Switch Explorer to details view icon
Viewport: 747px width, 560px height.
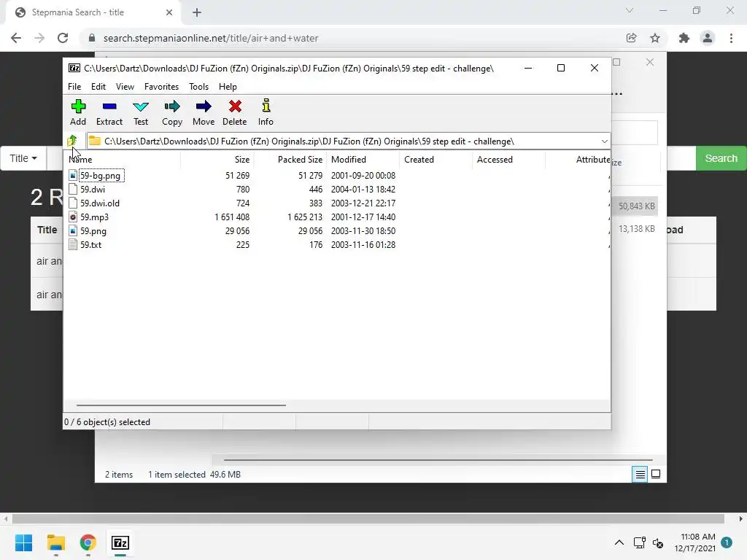640,474
